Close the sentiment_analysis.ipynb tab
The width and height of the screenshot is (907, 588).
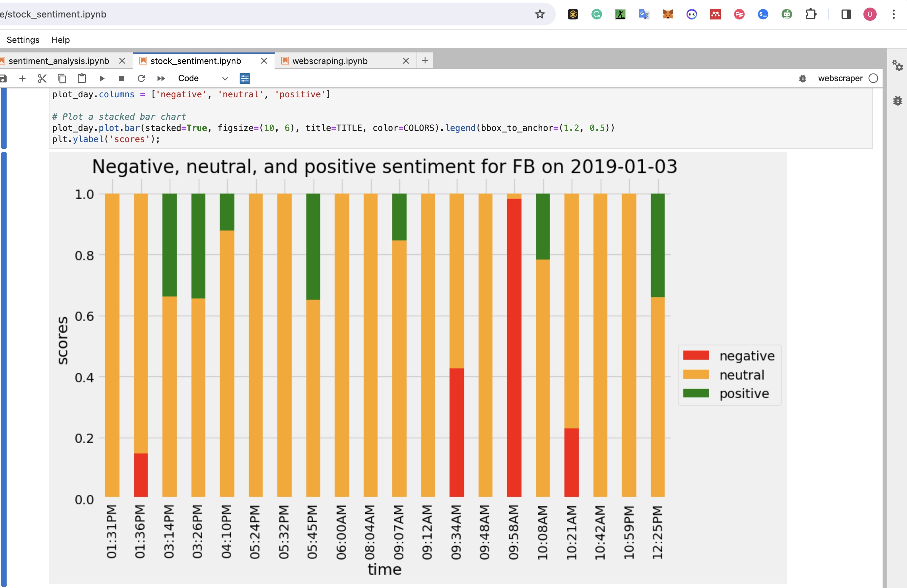click(x=122, y=61)
